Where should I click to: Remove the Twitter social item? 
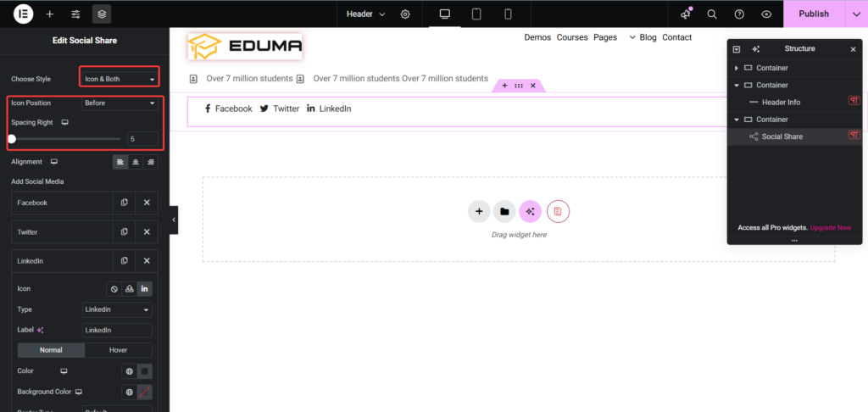pyautogui.click(x=147, y=231)
